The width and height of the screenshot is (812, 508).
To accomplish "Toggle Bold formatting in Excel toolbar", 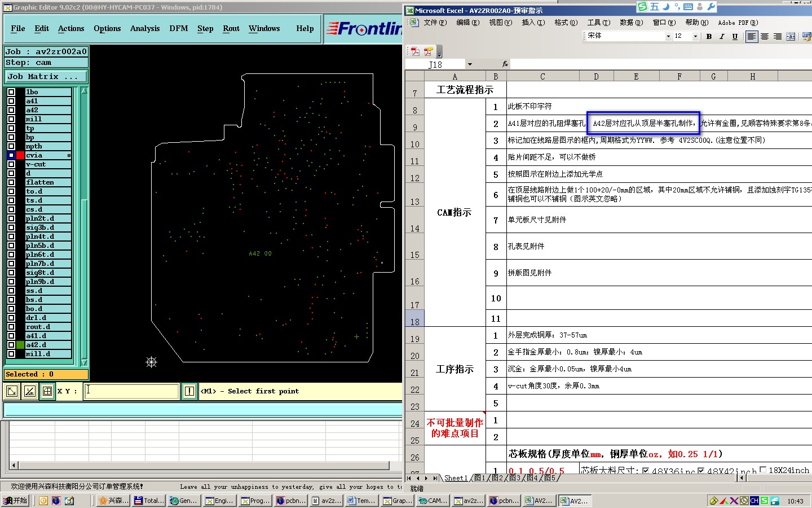I will [x=709, y=36].
